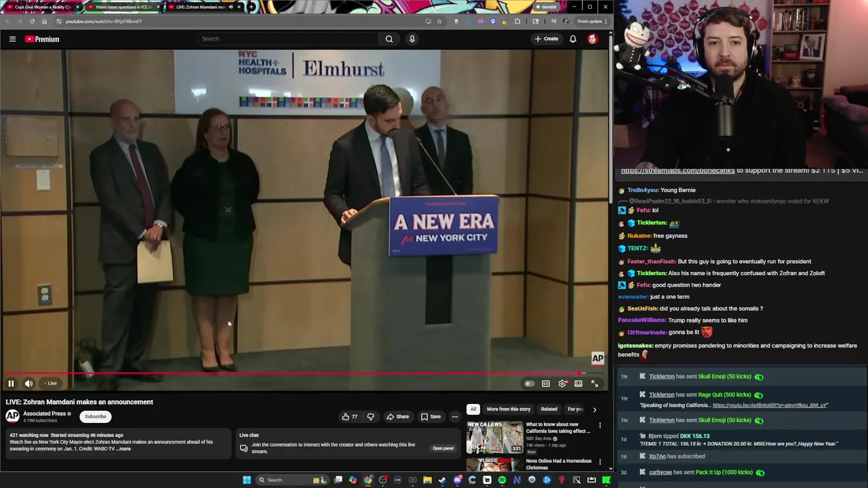Go to browser home page
868x488 pixels.
(44, 21)
